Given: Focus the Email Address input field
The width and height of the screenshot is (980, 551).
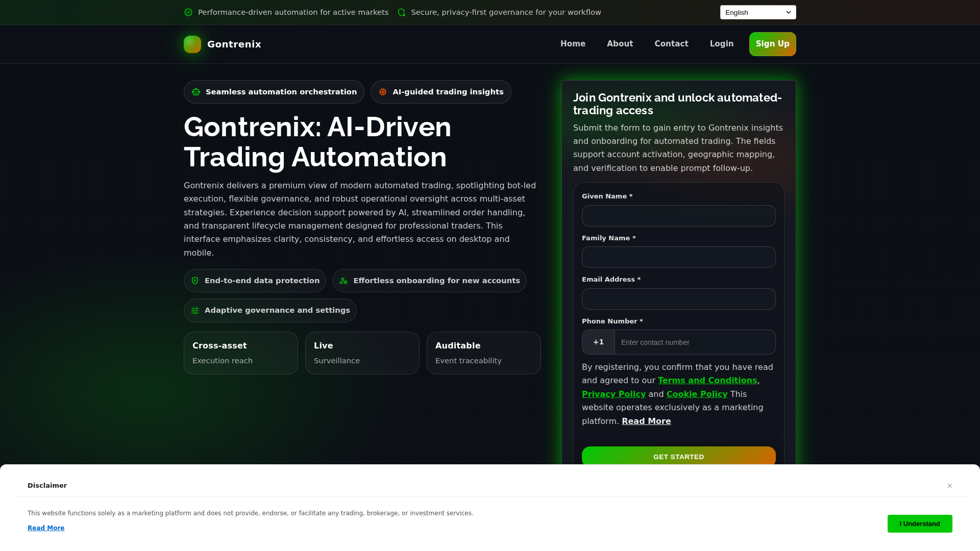Looking at the screenshot, I should 679,299.
